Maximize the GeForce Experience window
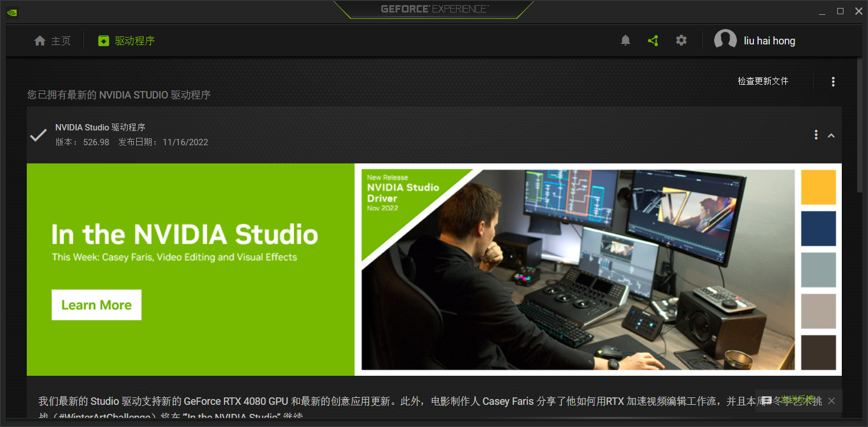The height and width of the screenshot is (427, 868). pos(840,11)
